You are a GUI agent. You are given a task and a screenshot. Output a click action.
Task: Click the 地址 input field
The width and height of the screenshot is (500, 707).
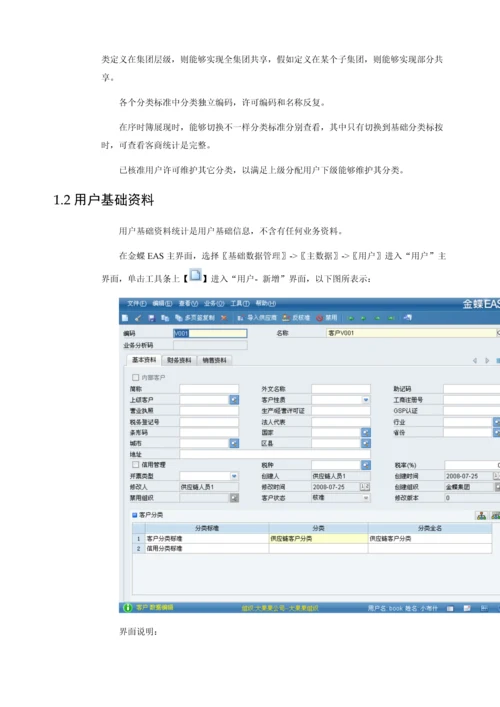[275, 454]
